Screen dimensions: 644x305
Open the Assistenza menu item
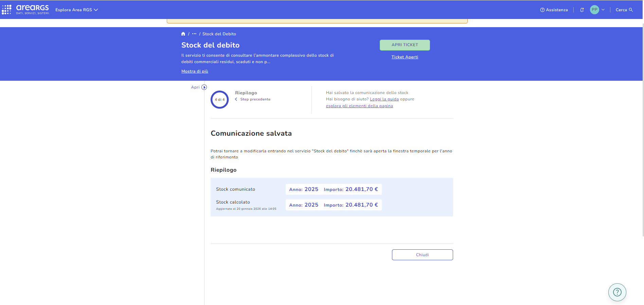pos(554,10)
